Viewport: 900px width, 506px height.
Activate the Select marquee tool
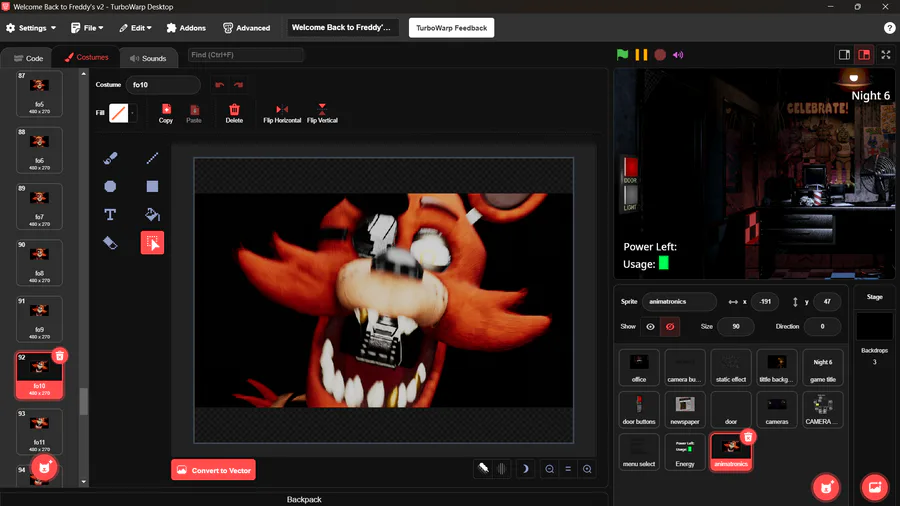tap(152, 243)
